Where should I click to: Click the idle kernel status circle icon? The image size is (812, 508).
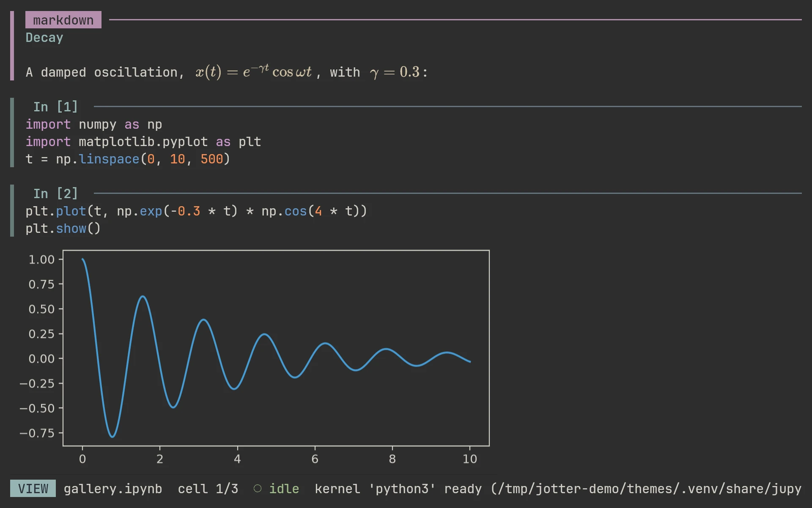[x=258, y=489]
